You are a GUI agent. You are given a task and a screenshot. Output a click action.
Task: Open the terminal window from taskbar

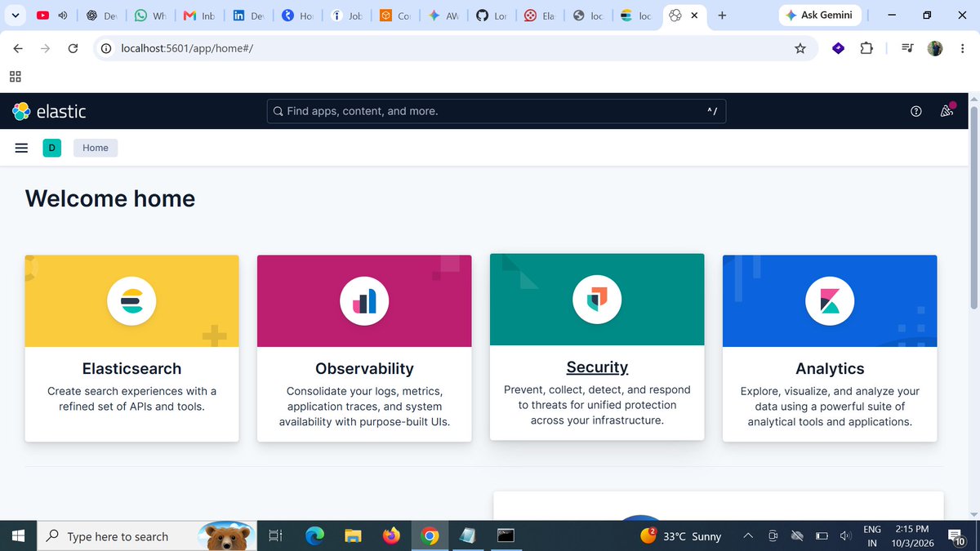pyautogui.click(x=506, y=536)
